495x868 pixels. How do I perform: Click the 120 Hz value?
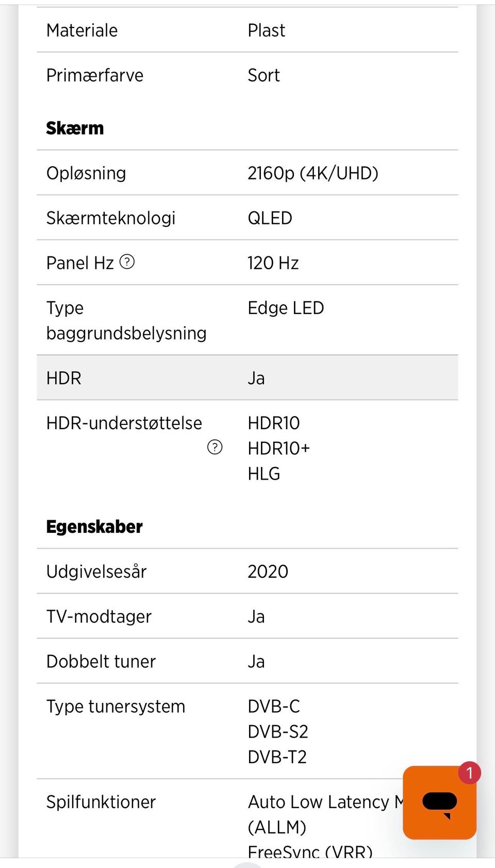pos(273,263)
